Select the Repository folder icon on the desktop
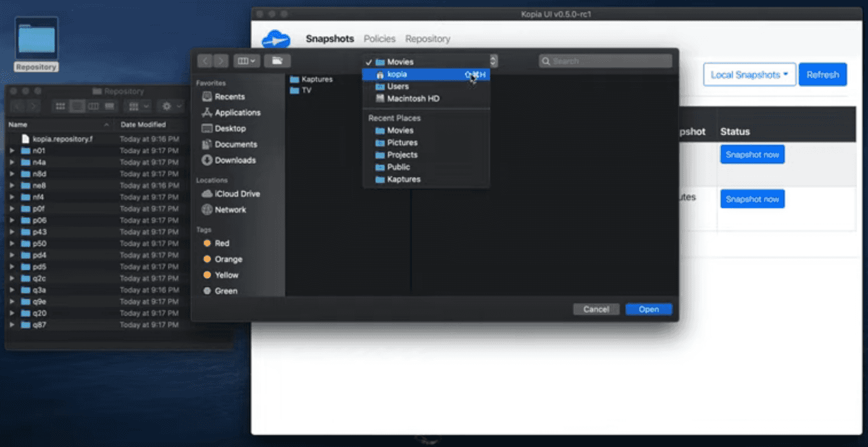Image resolution: width=868 pixels, height=447 pixels. [x=36, y=40]
